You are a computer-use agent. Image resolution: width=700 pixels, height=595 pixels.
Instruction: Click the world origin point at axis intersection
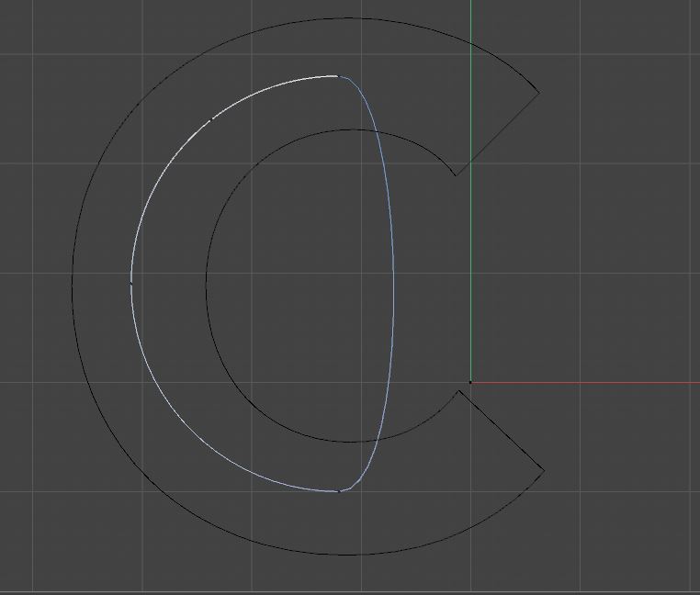click(x=470, y=383)
